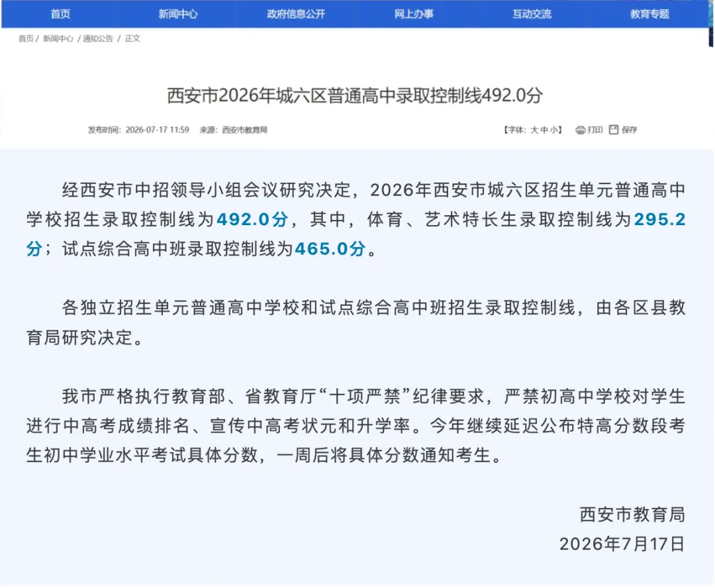
Task: Open the 新闻中心 navigation tab
Action: pyautogui.click(x=178, y=14)
